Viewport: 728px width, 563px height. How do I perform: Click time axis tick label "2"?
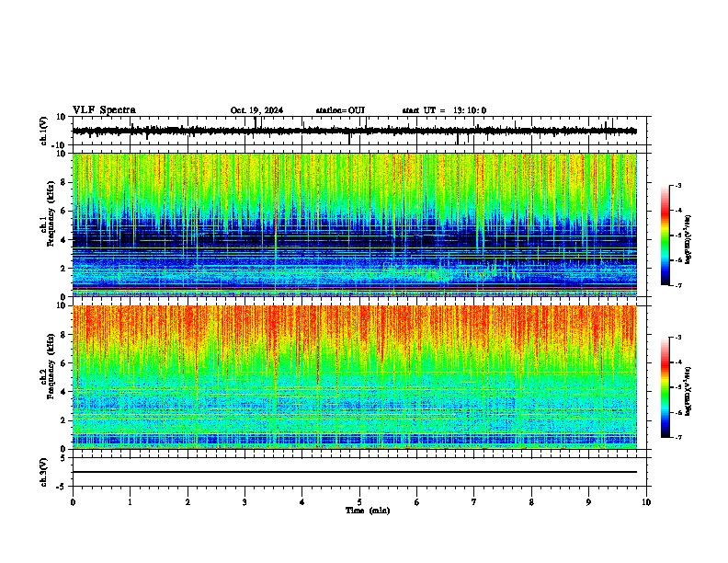pyautogui.click(x=188, y=502)
